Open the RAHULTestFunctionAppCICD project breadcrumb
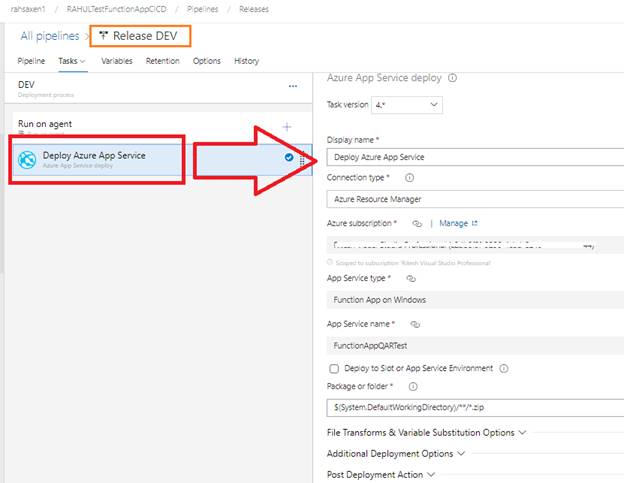Screen dimensions: 624x483 tap(117, 9)
